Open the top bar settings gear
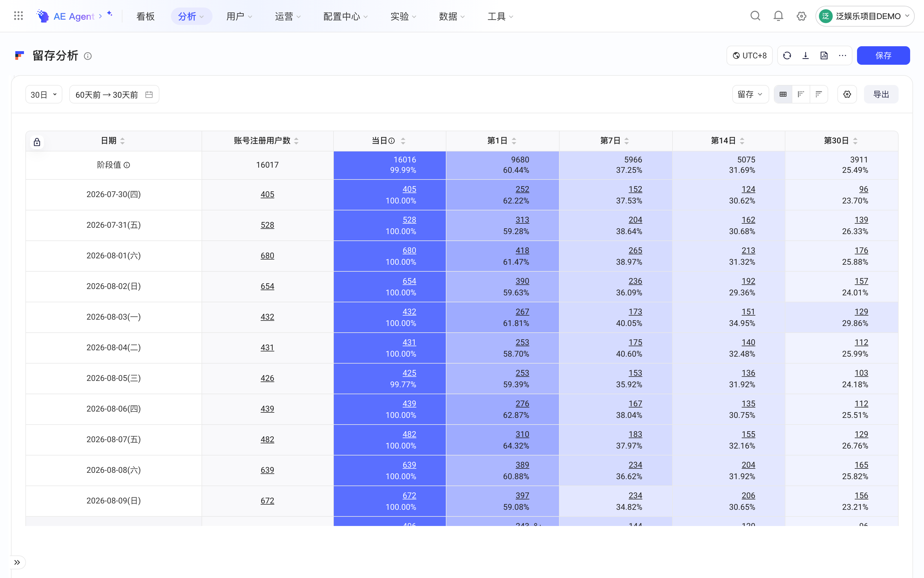The image size is (924, 578). tap(802, 16)
